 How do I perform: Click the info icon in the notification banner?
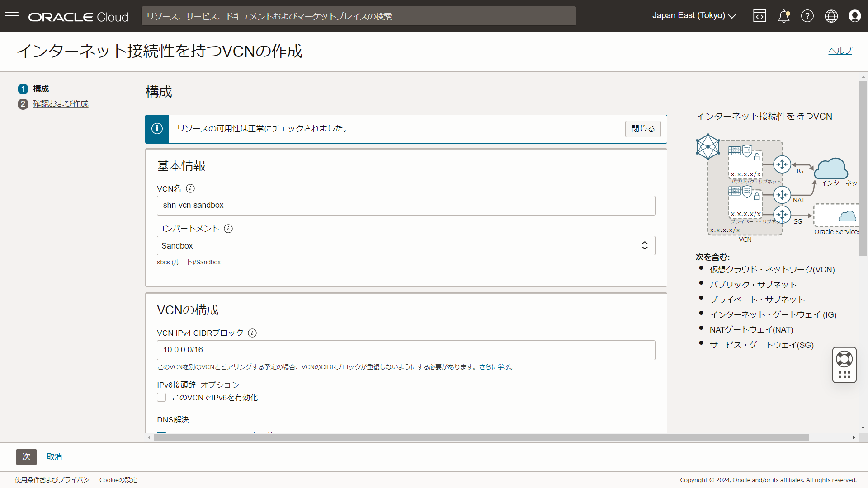157,129
